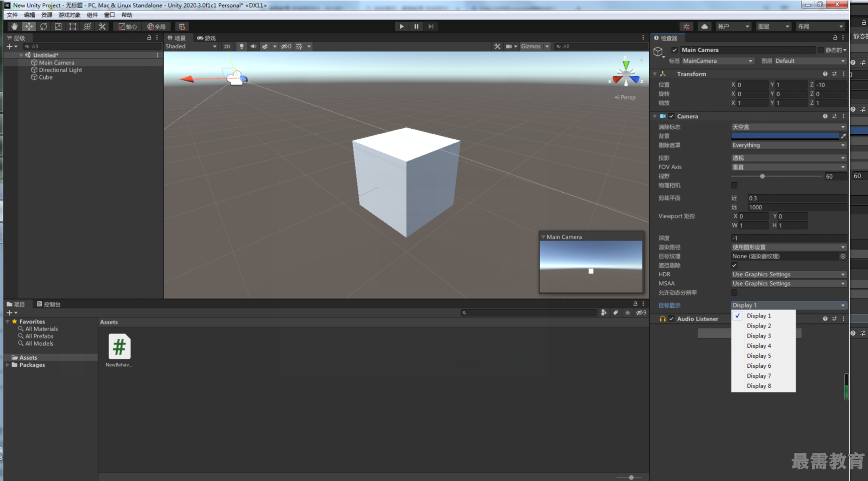Image resolution: width=868 pixels, height=481 pixels.
Task: Expand the Packages folder
Action: (8, 365)
